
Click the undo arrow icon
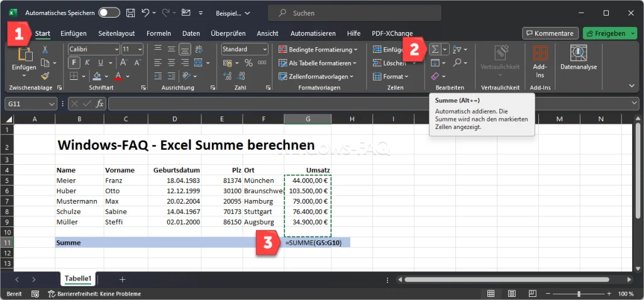pos(145,13)
